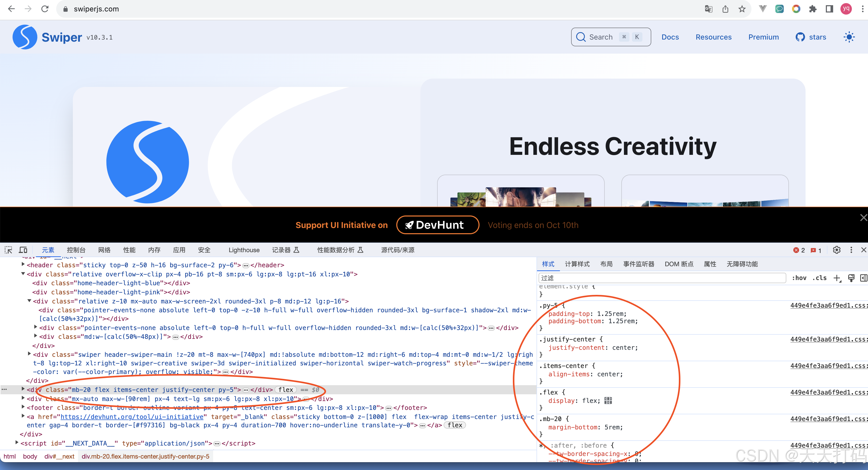
Task: Toggle the .cls class editor
Action: (819, 278)
